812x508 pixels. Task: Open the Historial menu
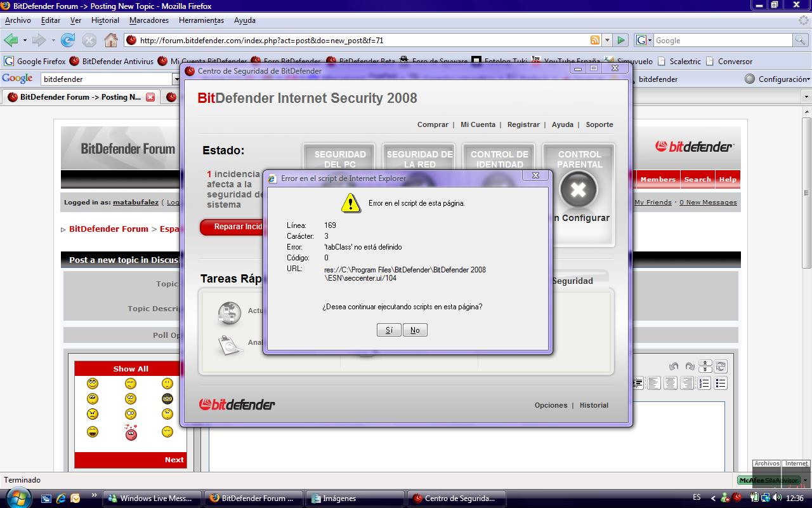tap(105, 20)
